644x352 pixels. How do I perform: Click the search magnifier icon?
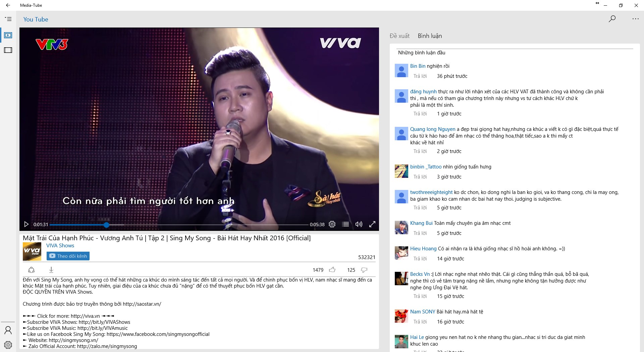pos(612,19)
